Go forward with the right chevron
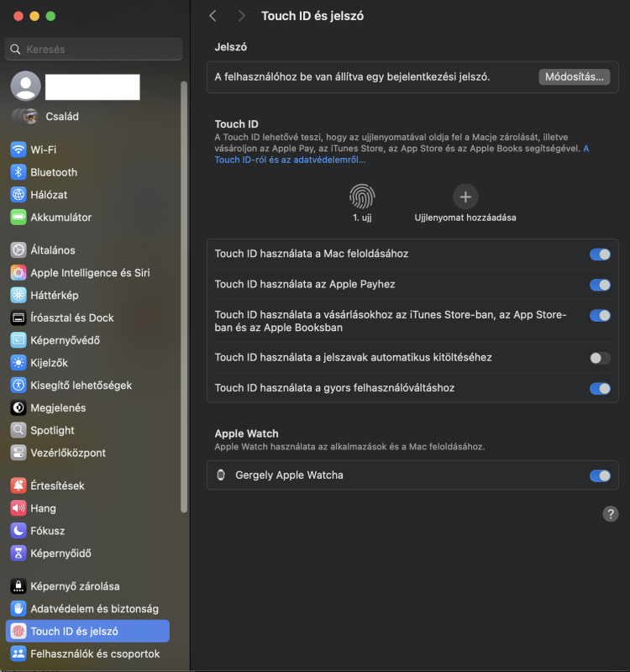630x672 pixels. [x=241, y=16]
